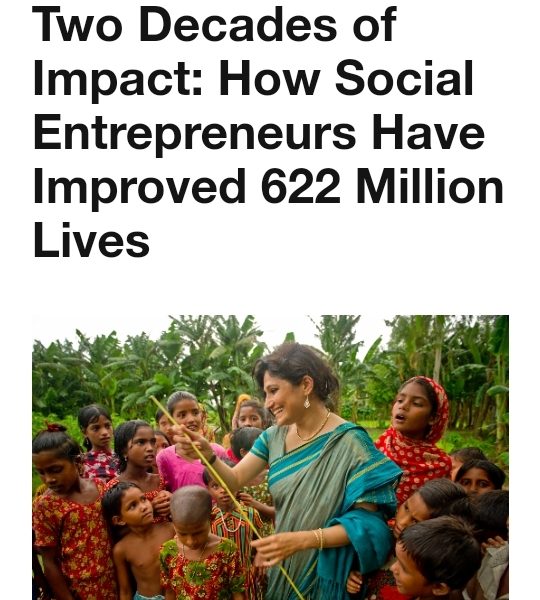Click the word 'Social' in the headline
540x600 pixels.
click(x=404, y=79)
